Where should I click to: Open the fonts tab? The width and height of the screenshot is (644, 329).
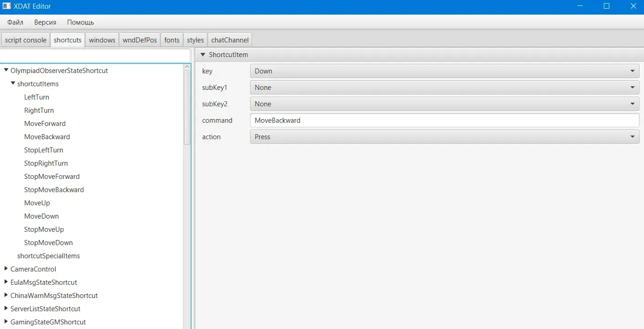coord(172,40)
